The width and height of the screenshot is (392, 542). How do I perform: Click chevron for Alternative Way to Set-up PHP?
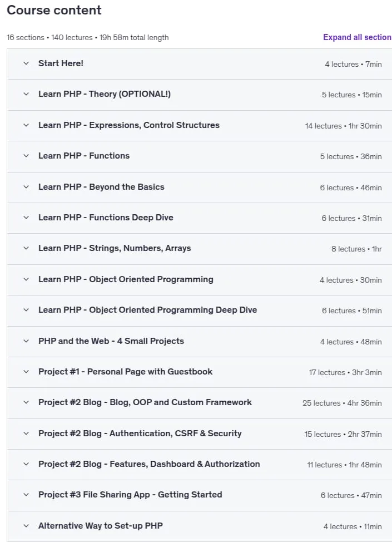pos(26,526)
